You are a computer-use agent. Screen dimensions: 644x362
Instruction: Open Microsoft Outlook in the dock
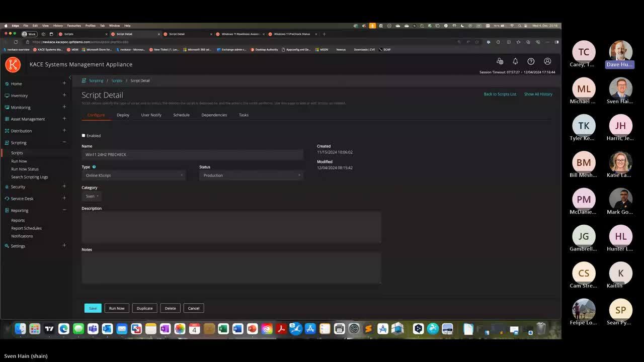pos(107,329)
